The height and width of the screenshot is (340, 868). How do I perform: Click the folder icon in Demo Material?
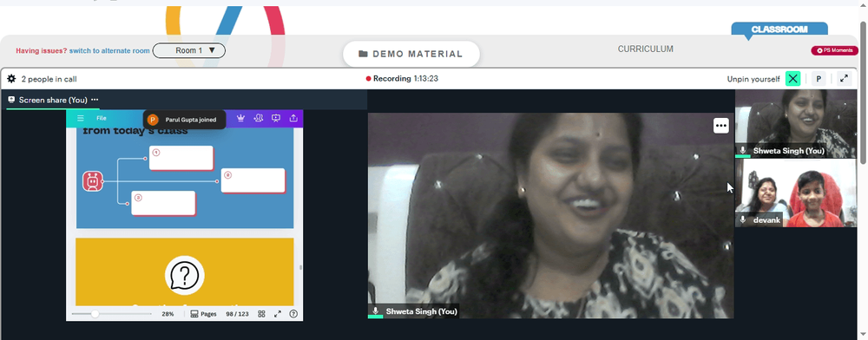363,54
